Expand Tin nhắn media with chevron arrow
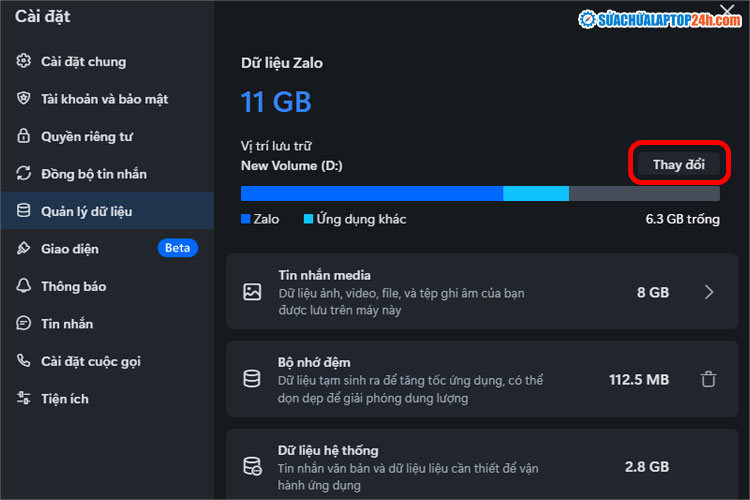 (x=708, y=292)
